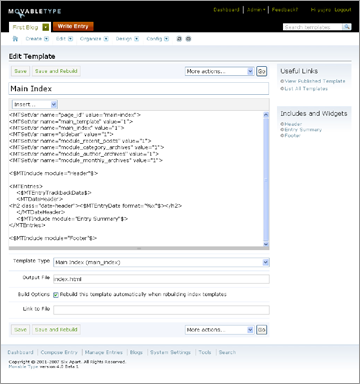Screen dimensions: 360x384
Task: Click the Write Entry button
Action: [x=73, y=26]
